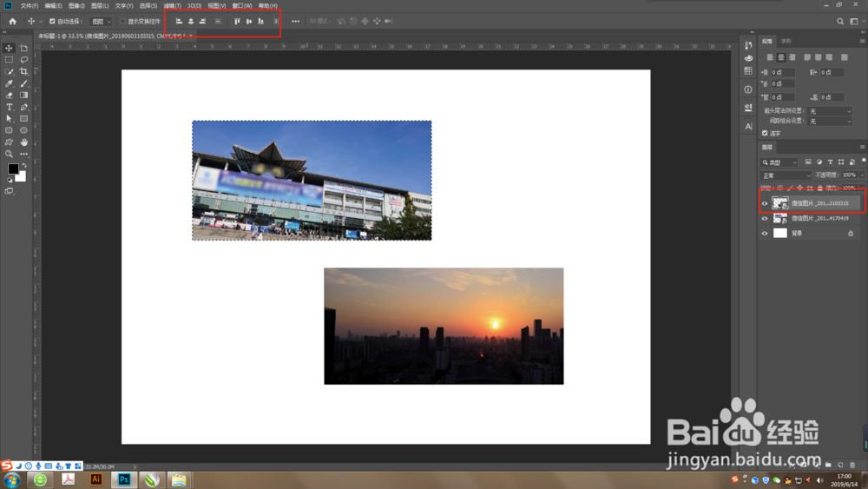Screen dimensions: 868x489
Task: Select the Crop tool
Action: 23,71
